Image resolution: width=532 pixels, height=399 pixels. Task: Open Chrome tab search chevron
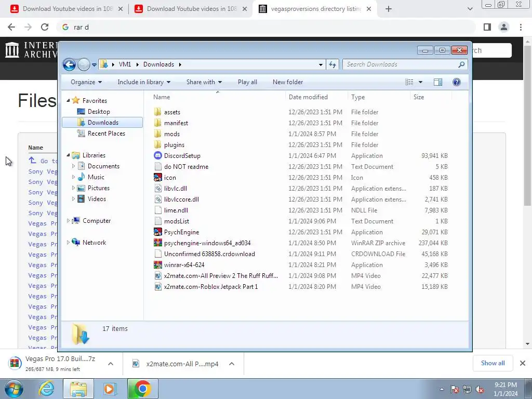(x=470, y=9)
